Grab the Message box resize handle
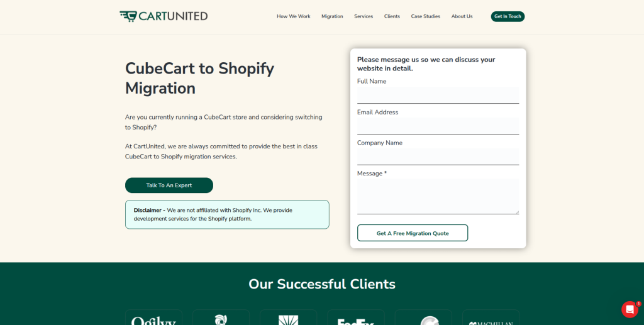The height and width of the screenshot is (325, 644). point(517,212)
